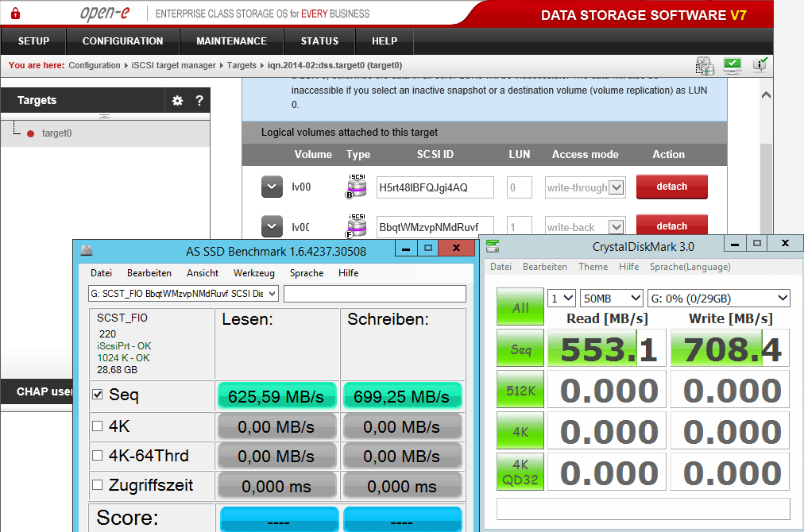Click the iSCSI volume icon for lv00
This screenshot has height=532, width=804.
click(357, 187)
